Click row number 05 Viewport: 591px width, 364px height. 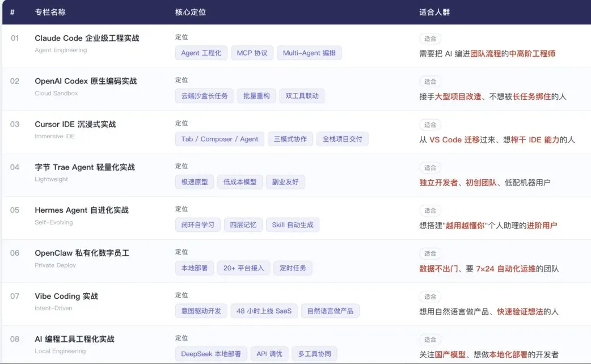coord(15,210)
